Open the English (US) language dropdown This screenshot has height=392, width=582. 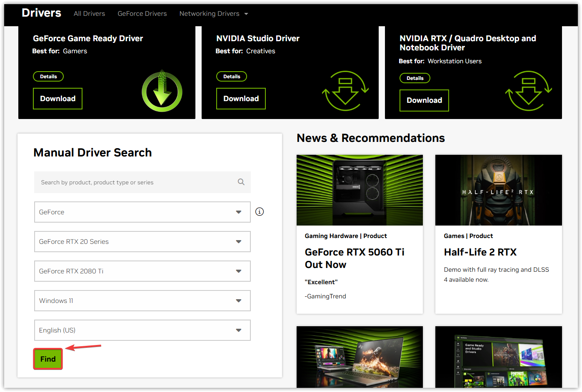point(142,330)
